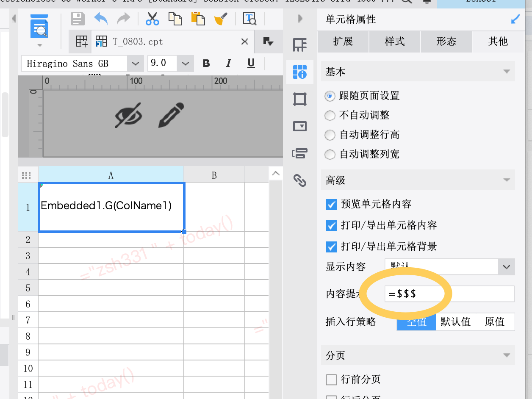The height and width of the screenshot is (399, 532).
Task: Open the text search tool icon
Action: tap(249, 19)
